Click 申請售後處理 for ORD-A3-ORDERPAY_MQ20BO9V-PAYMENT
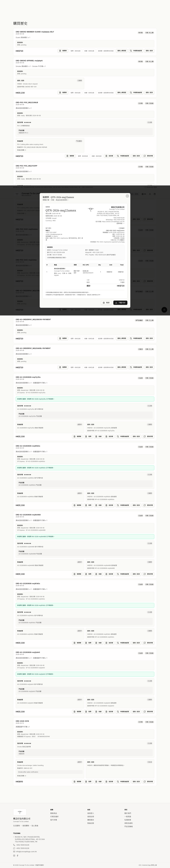Screen dimensions: 170x868 [x=136, y=338]
